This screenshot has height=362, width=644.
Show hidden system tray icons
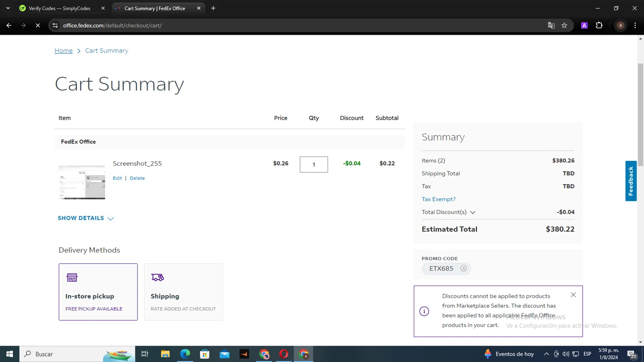(x=547, y=354)
